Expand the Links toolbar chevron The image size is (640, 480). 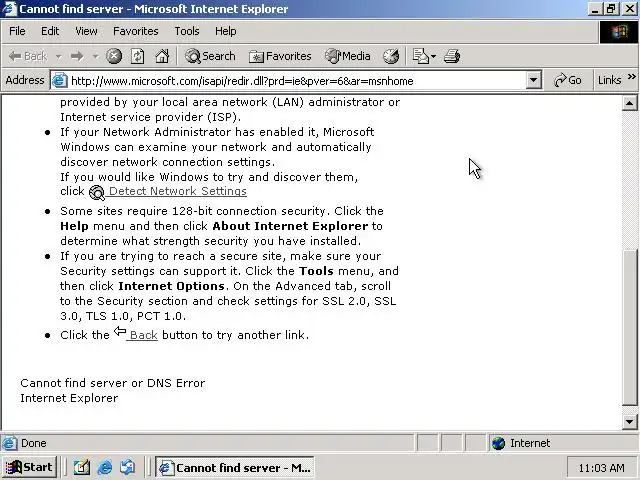click(631, 77)
